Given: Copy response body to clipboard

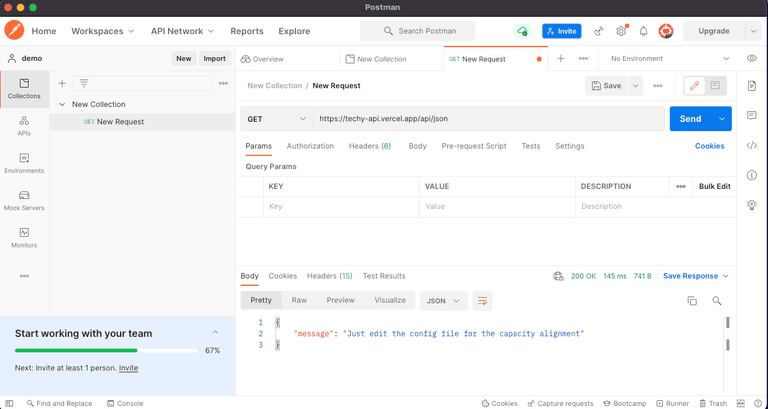Looking at the screenshot, I should click(692, 301).
